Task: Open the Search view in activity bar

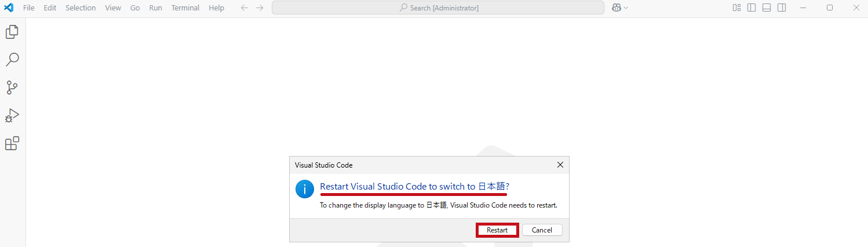Action: (x=12, y=60)
